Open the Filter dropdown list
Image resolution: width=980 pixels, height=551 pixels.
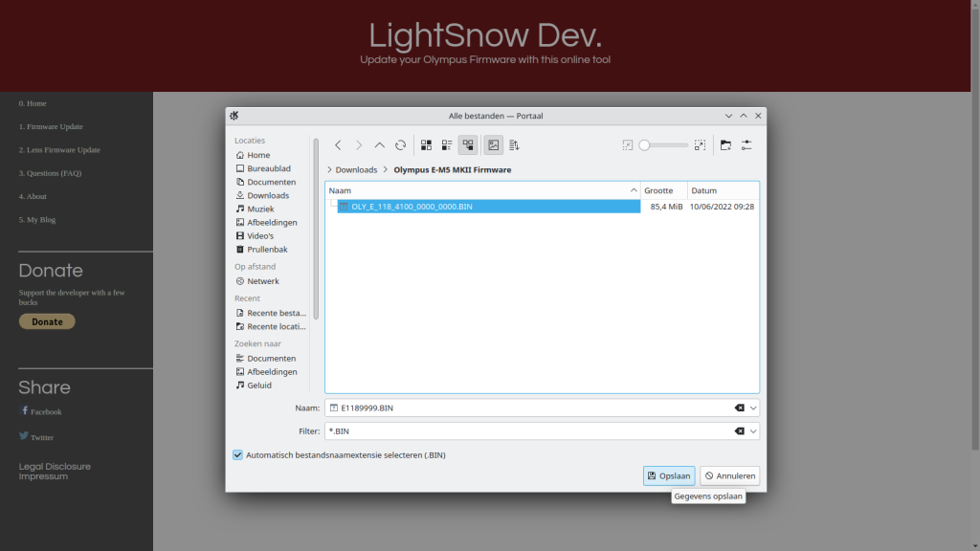point(753,431)
